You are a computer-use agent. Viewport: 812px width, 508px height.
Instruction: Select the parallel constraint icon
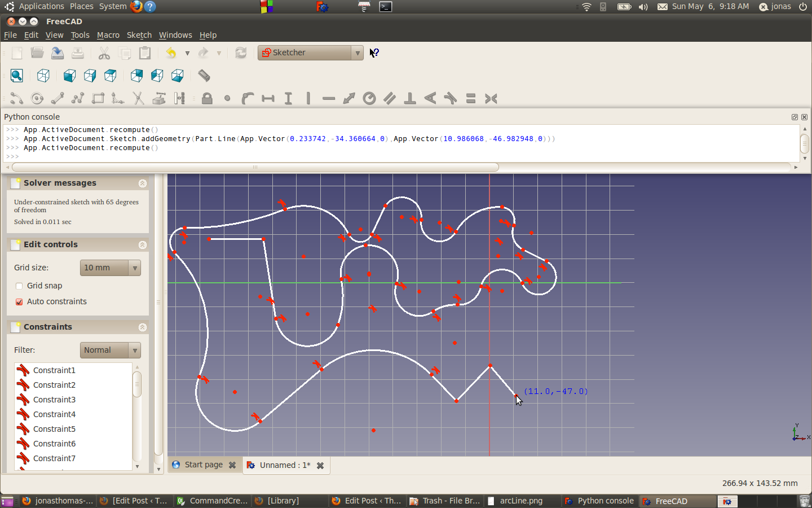(x=390, y=99)
